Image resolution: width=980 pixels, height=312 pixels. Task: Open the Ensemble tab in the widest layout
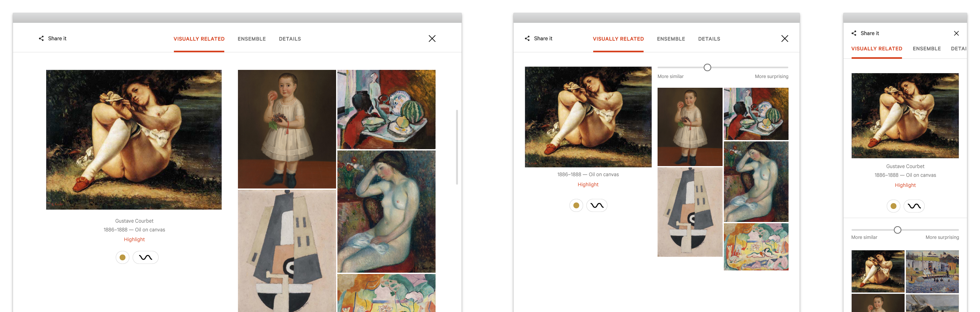252,39
